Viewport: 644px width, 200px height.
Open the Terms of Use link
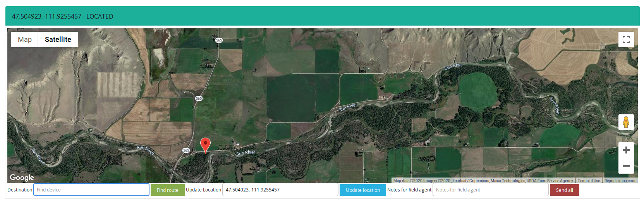pyautogui.click(x=589, y=181)
